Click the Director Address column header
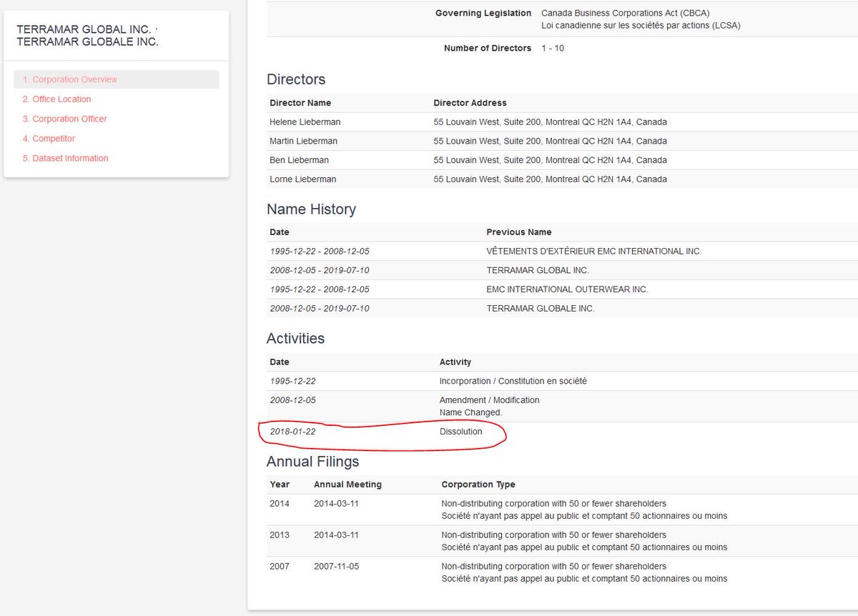The width and height of the screenshot is (858, 616). [470, 103]
